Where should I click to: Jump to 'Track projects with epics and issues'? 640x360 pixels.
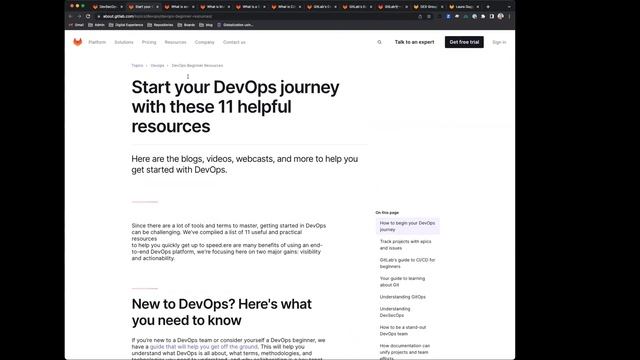405,244
